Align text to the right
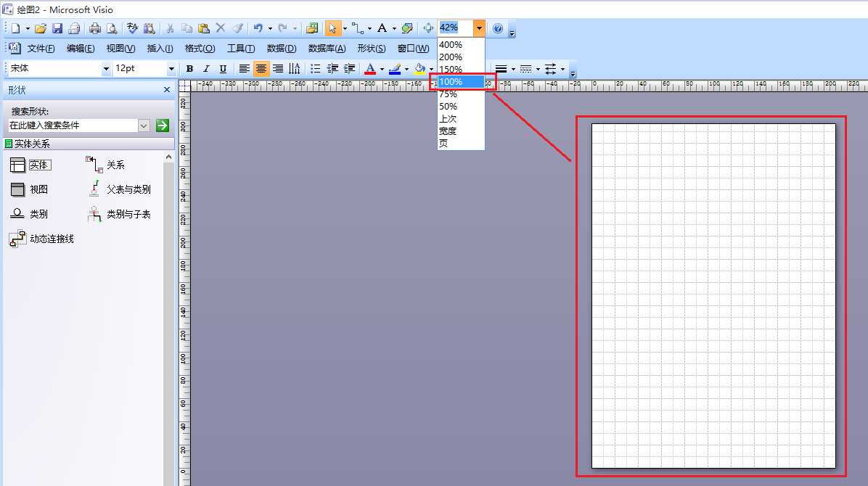Image resolution: width=868 pixels, height=486 pixels. tap(278, 69)
